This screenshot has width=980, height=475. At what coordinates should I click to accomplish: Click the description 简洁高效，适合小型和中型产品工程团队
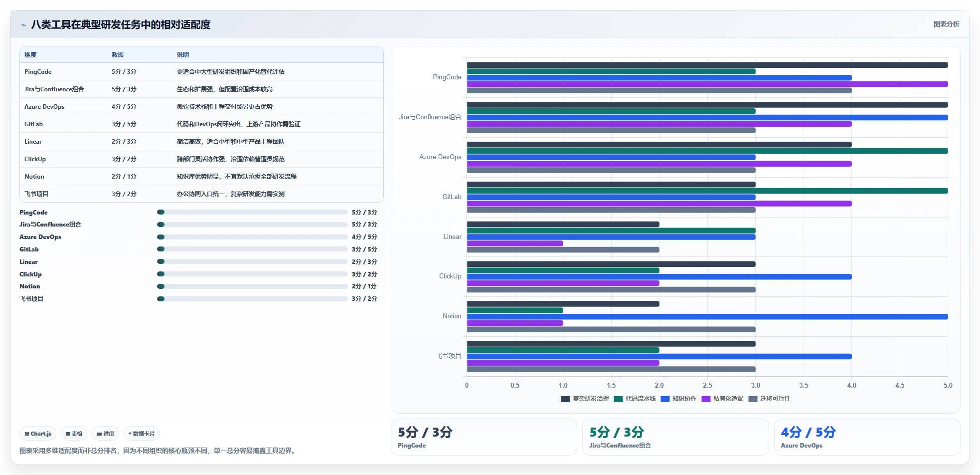click(231, 142)
